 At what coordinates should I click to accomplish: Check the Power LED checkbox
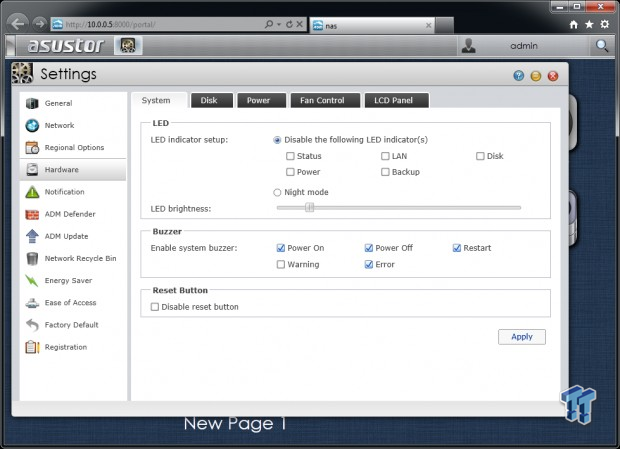tap(290, 172)
